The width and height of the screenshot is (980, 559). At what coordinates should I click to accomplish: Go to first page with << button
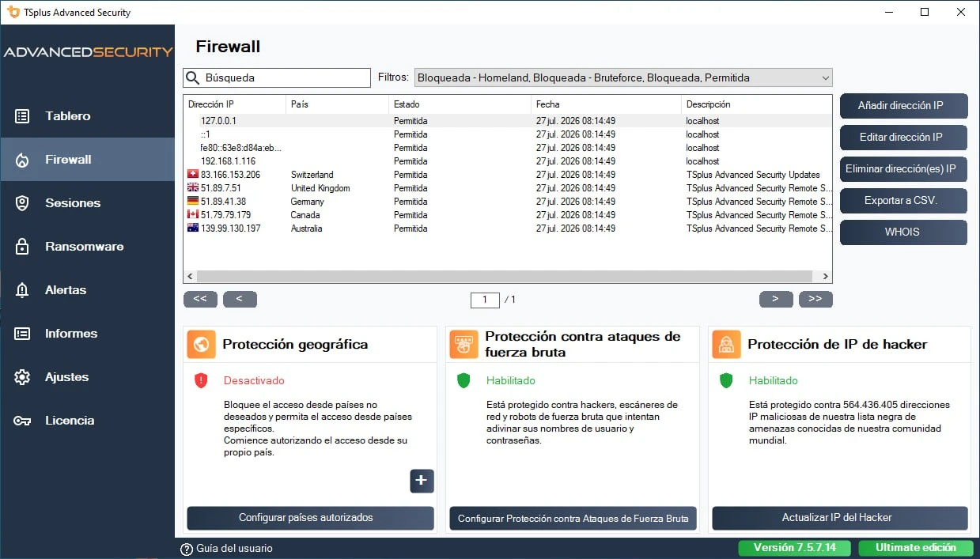tap(200, 299)
